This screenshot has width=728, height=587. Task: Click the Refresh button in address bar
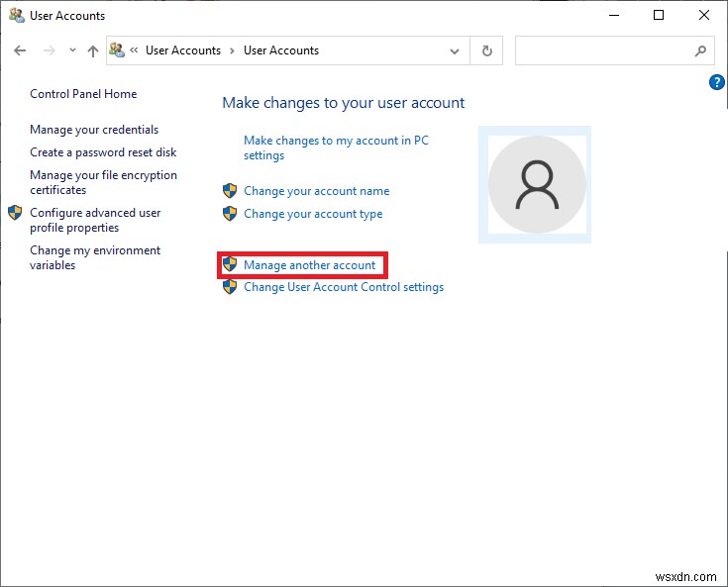[x=486, y=50]
